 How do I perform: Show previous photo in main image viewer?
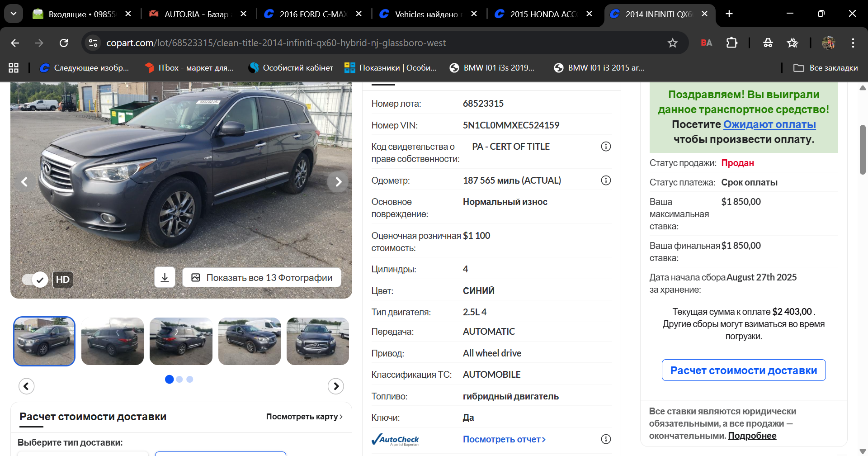click(x=24, y=182)
